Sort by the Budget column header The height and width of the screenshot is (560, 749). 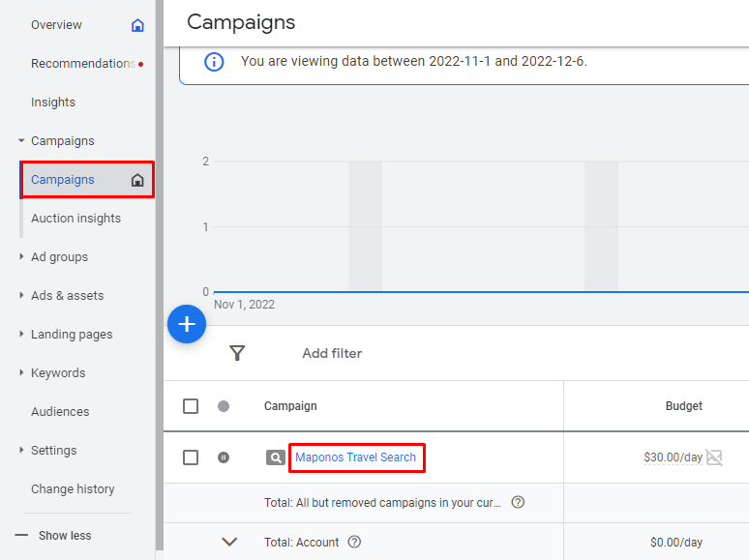[684, 406]
